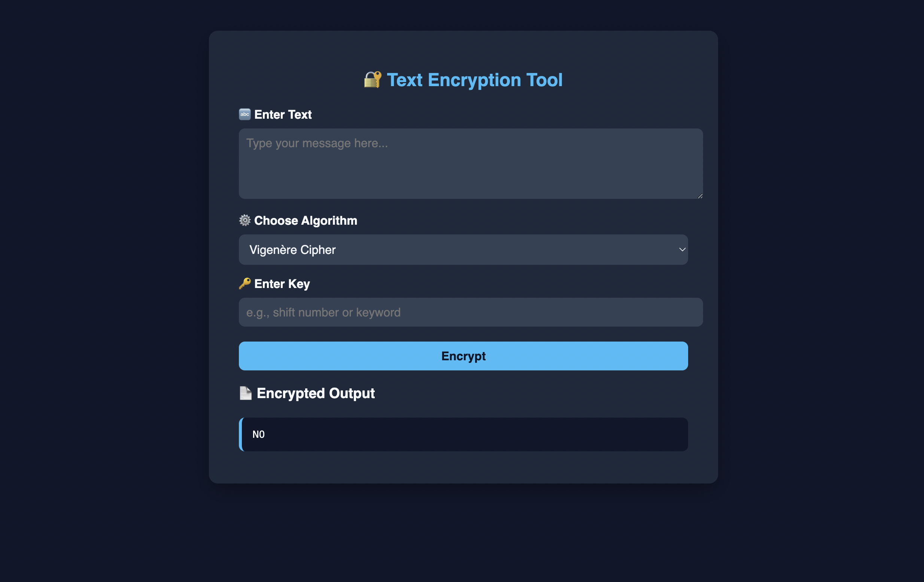This screenshot has width=924, height=582.
Task: Click the "NO" encrypted output text
Action: pos(259,434)
